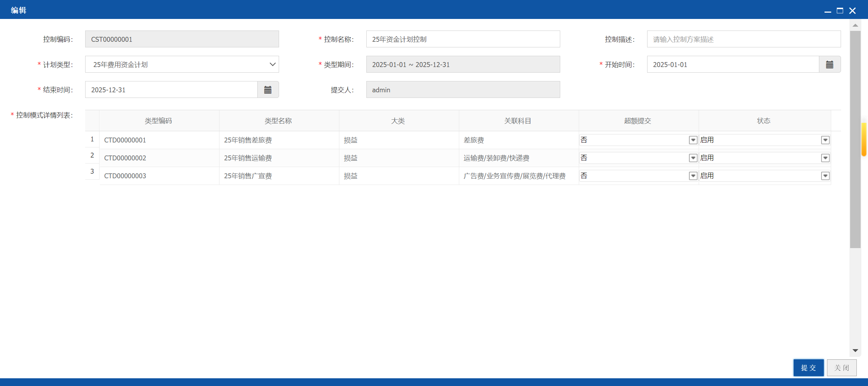Focus the 控制描述 input field
This screenshot has height=386, width=868.
(744, 39)
